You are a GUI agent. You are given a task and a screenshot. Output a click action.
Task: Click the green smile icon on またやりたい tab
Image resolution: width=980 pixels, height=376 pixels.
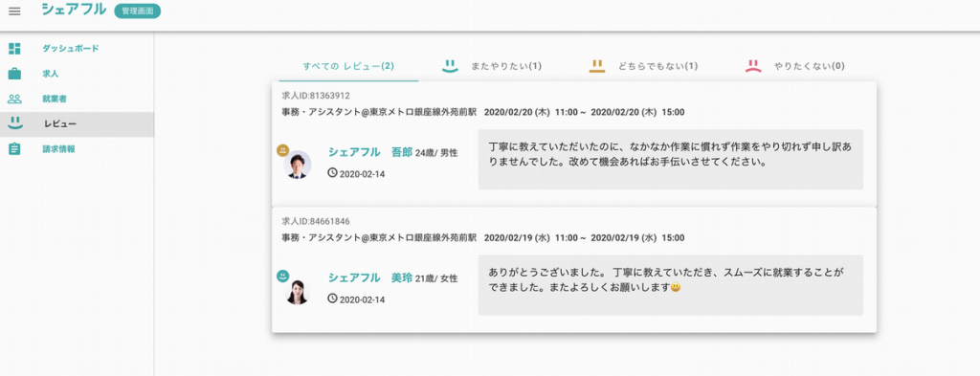point(450,66)
